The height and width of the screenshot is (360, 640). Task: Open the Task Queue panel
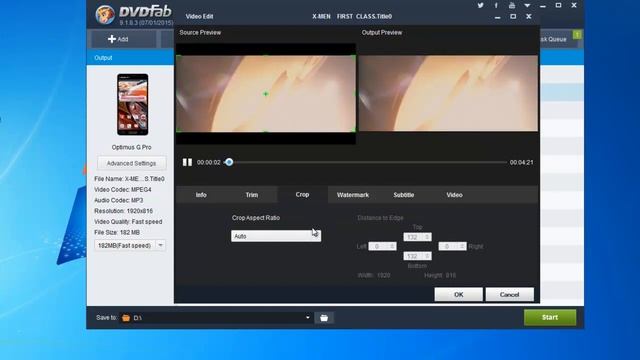click(x=559, y=39)
